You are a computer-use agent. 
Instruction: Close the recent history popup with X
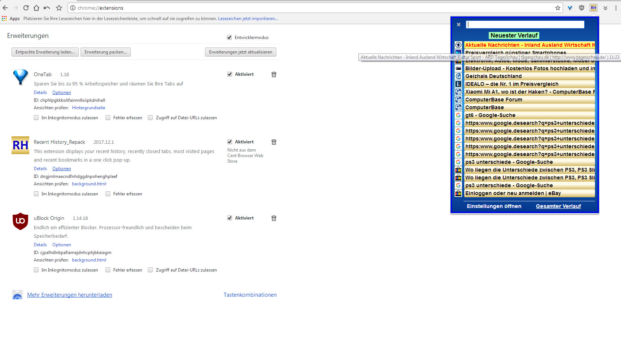(x=459, y=25)
